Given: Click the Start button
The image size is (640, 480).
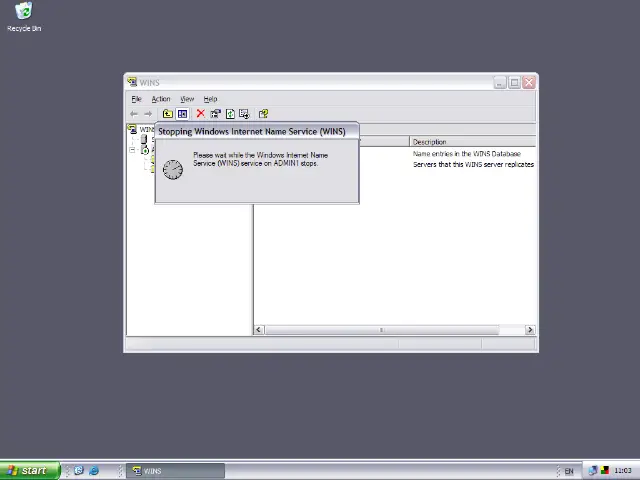Looking at the screenshot, I should (27, 471).
